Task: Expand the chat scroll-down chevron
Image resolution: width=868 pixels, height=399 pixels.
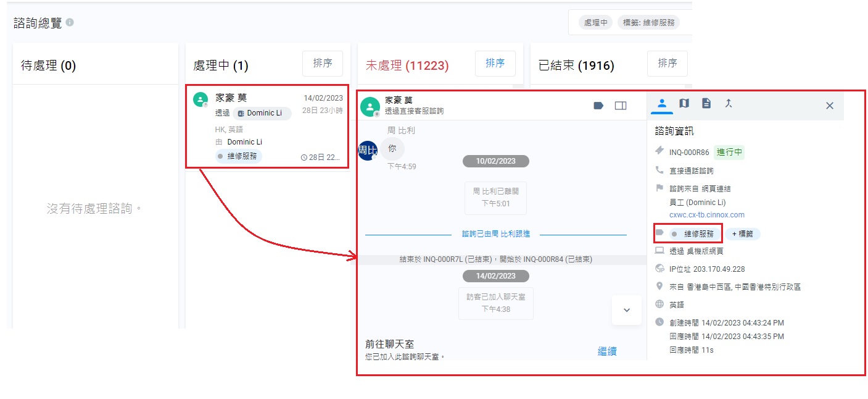Action: click(626, 311)
